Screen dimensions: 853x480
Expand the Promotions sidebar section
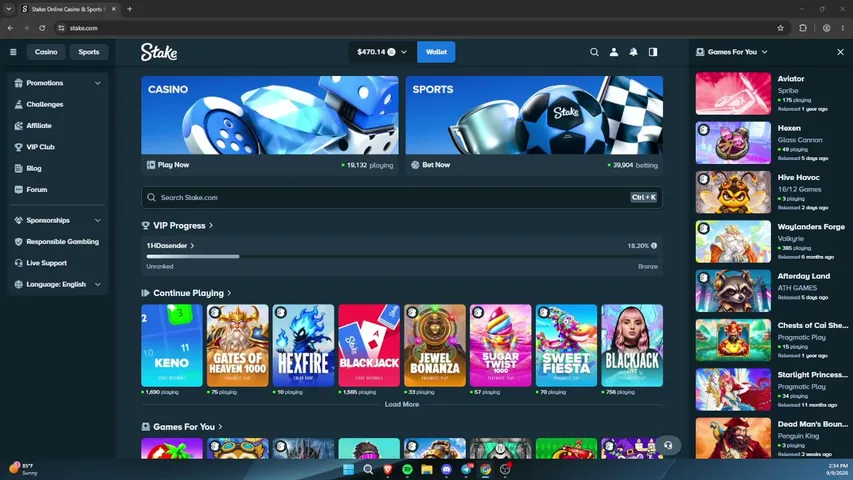click(58, 83)
